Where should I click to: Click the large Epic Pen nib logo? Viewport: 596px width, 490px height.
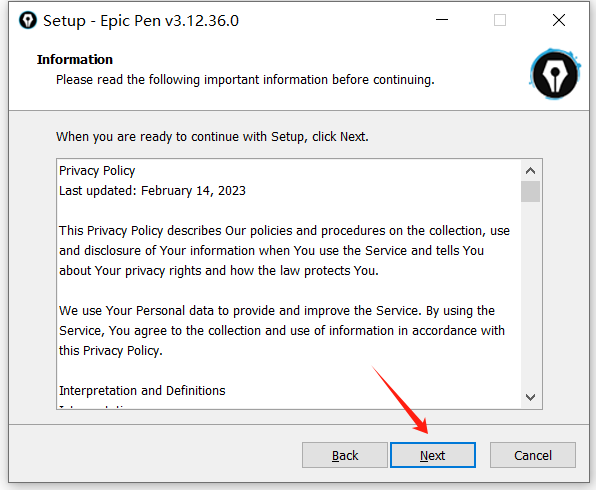tap(555, 74)
